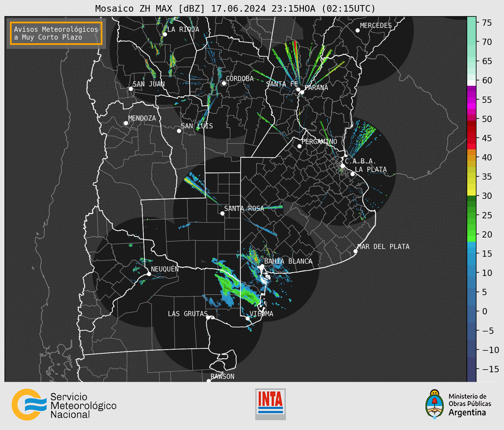Click the La Rioja city marker
Viewport: 504px width, 430px height.
click(x=165, y=34)
